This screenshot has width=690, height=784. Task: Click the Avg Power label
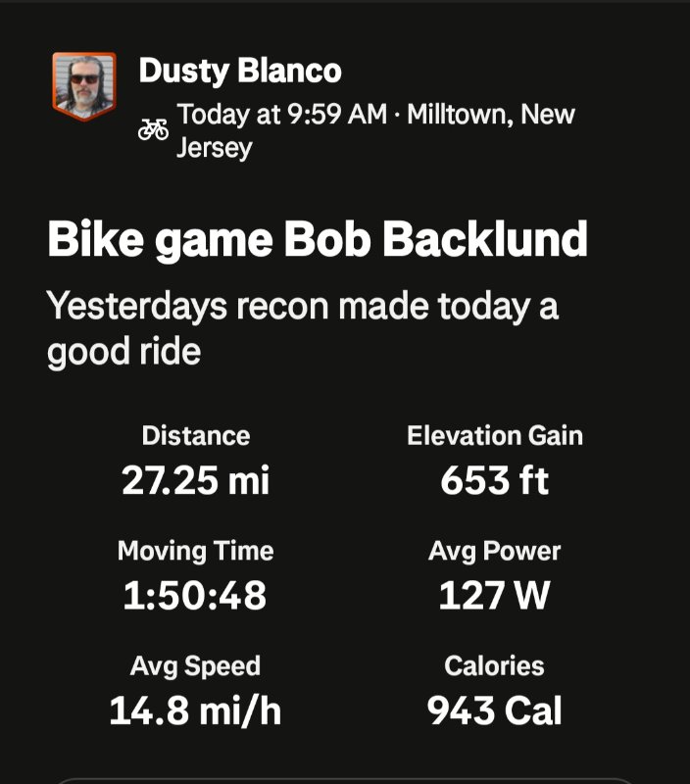pos(494,551)
